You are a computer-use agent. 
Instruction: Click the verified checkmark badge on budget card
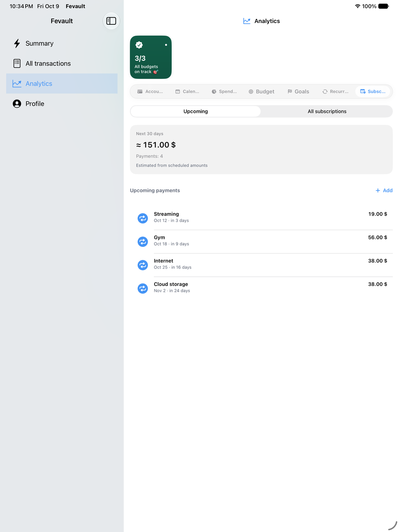tap(139, 45)
